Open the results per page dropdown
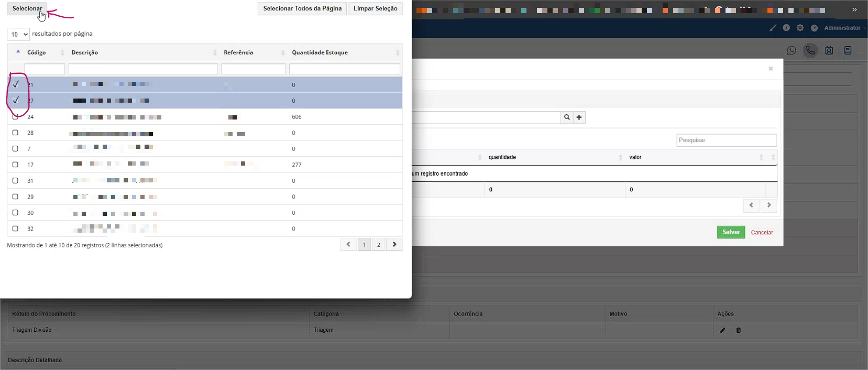This screenshot has width=868, height=370. [x=18, y=34]
